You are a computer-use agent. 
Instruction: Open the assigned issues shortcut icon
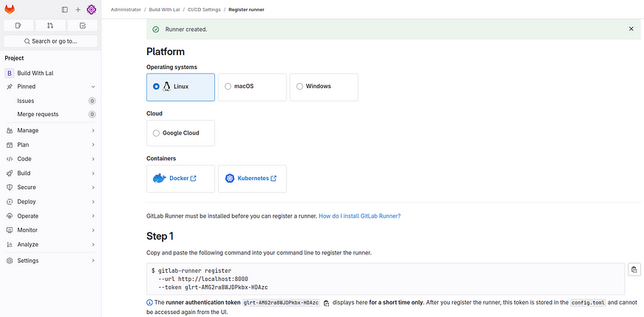point(18,26)
